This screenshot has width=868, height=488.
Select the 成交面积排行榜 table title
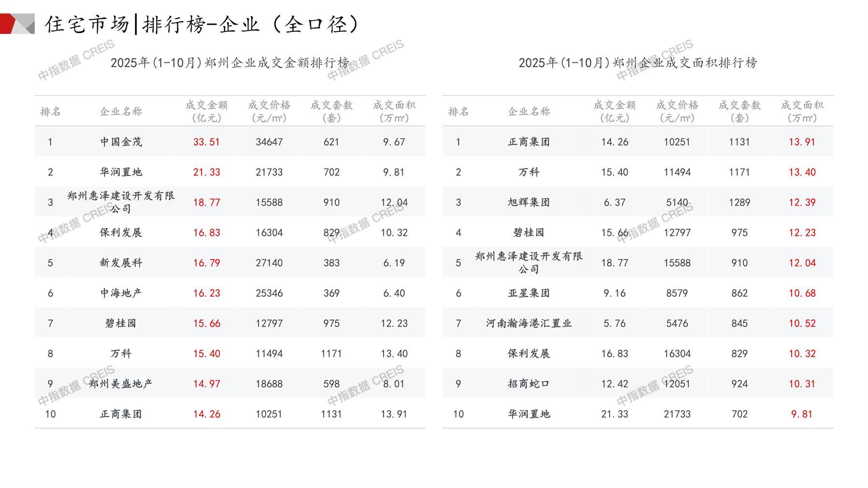[638, 63]
